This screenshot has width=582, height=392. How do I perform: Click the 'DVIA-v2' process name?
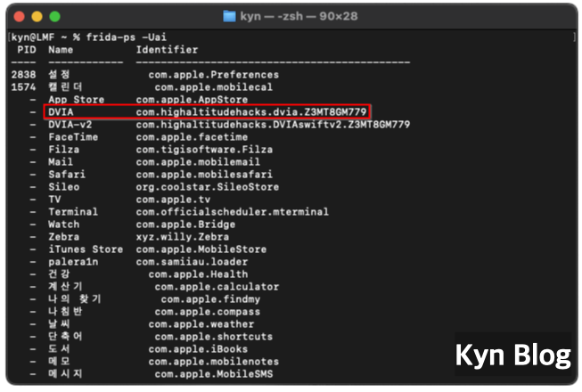pyautogui.click(x=70, y=125)
